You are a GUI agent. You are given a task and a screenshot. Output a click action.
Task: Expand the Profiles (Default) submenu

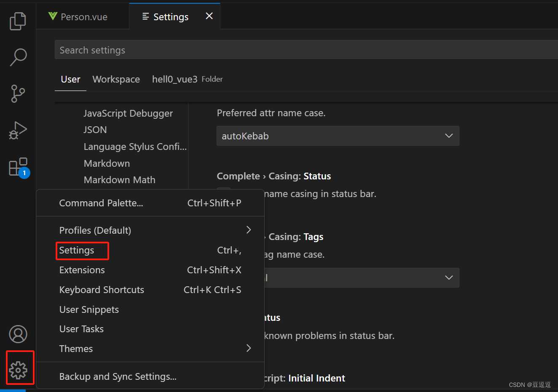click(x=150, y=230)
